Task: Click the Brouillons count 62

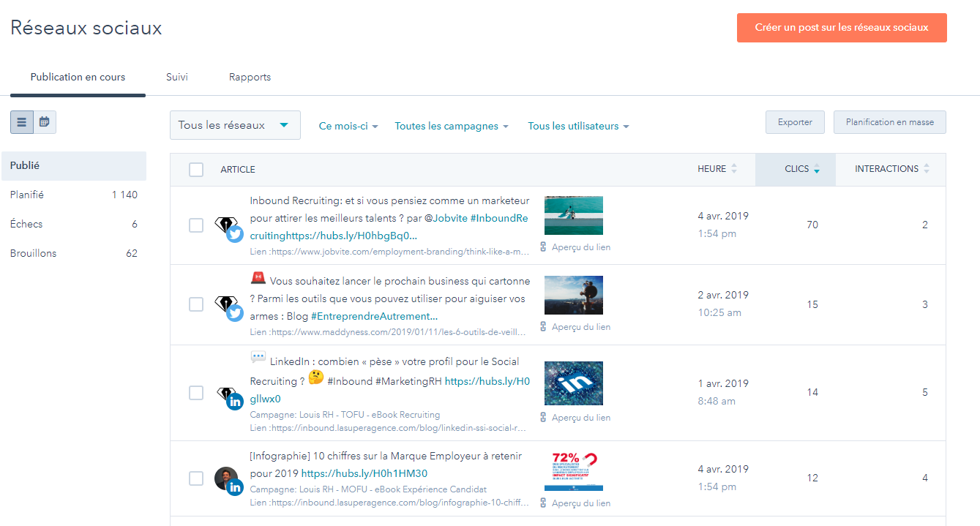Action: pos(132,253)
